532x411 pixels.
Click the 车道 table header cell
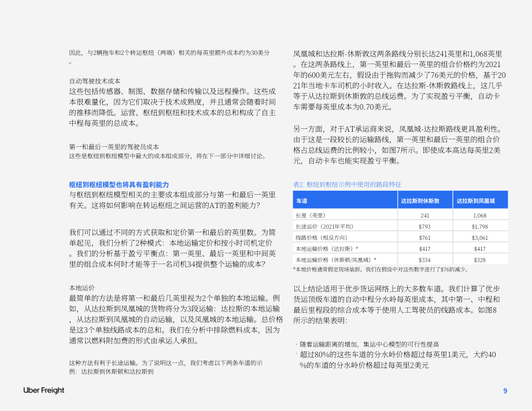pyautogui.click(x=345, y=200)
